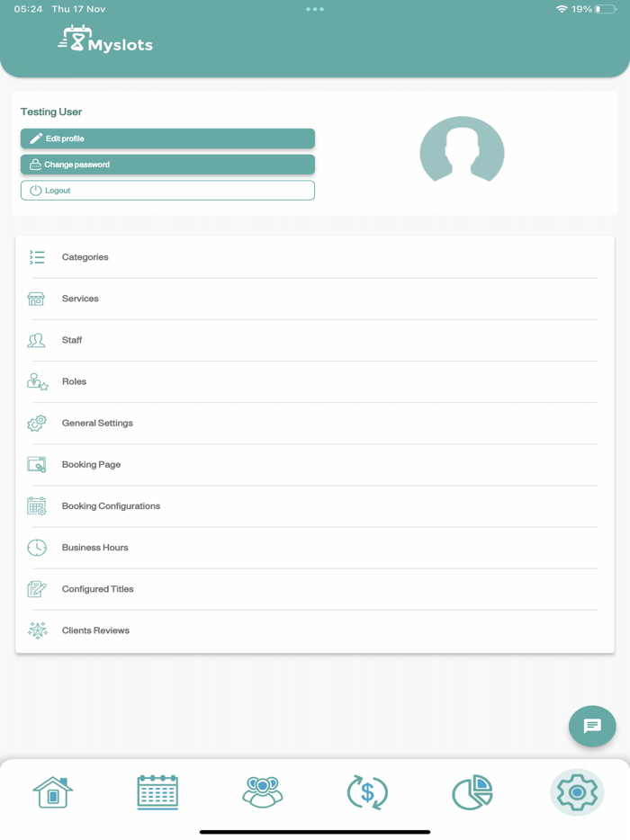
Task: Select the Business Hours entry
Action: (315, 548)
